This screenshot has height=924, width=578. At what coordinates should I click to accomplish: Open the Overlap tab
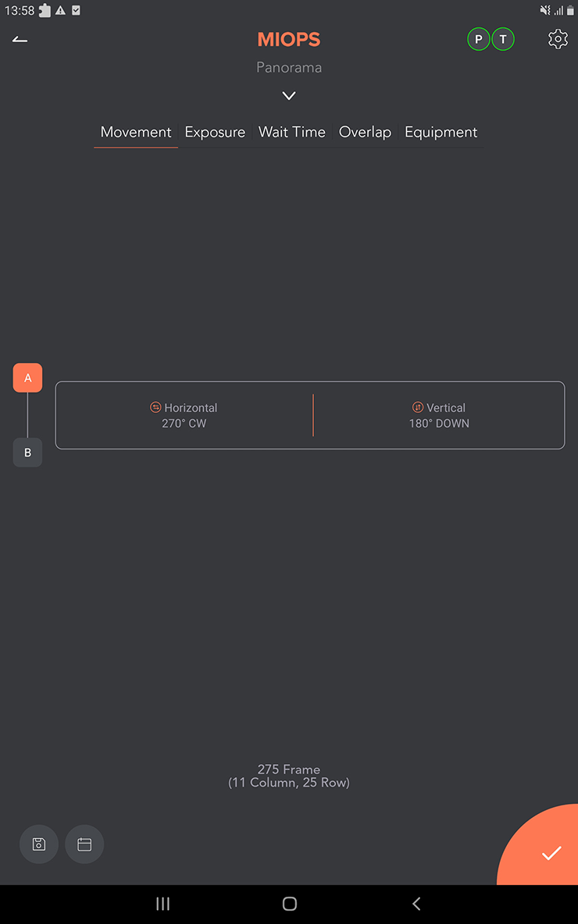tap(365, 132)
